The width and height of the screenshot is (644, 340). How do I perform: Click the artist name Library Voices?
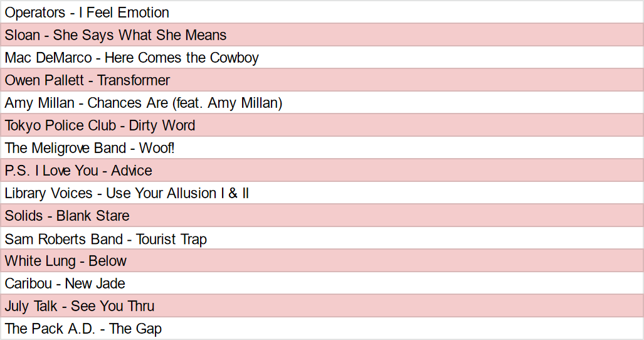[x=49, y=193]
